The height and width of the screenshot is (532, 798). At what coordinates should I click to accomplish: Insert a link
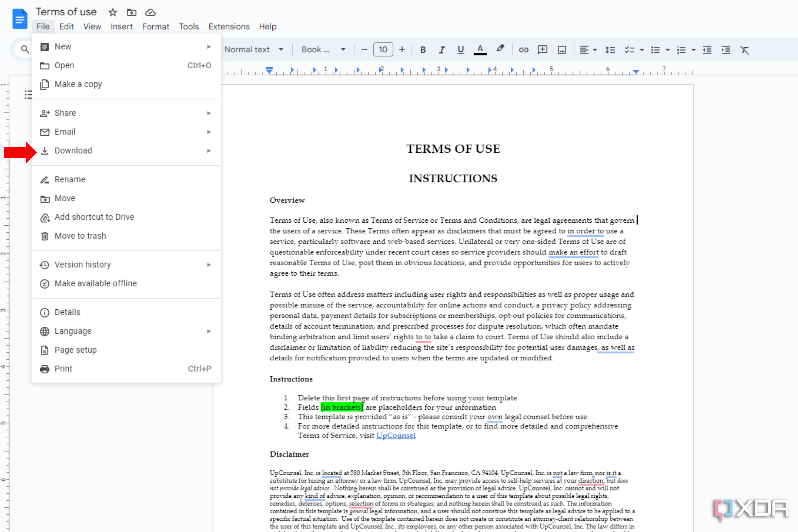[x=523, y=49]
